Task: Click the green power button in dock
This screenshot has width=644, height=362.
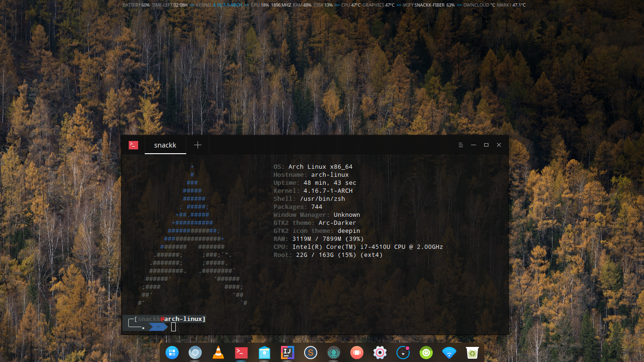Action: tap(426, 352)
